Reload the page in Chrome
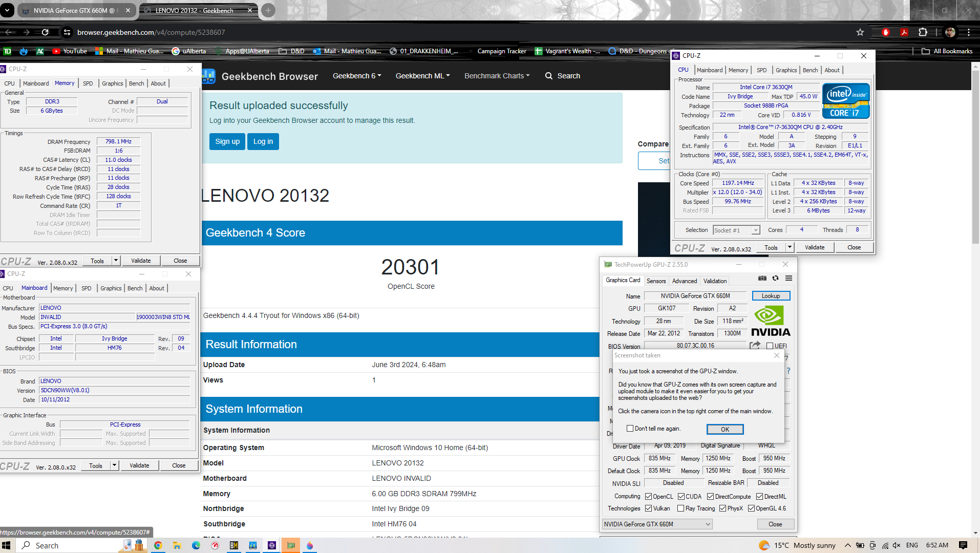The height and width of the screenshot is (553, 980). 45,32
